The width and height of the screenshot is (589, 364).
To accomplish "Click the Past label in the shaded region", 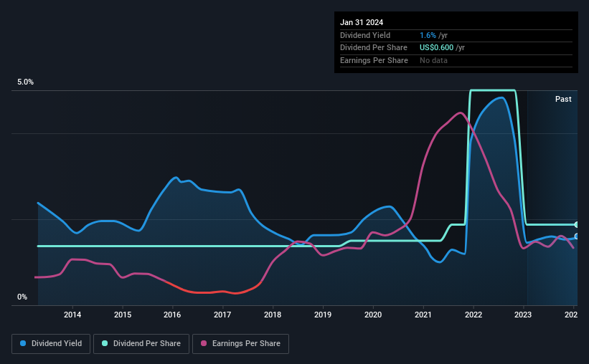I will click(x=563, y=99).
